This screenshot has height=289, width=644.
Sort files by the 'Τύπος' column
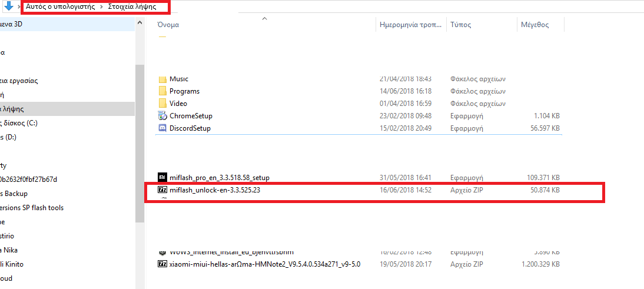pyautogui.click(x=460, y=25)
